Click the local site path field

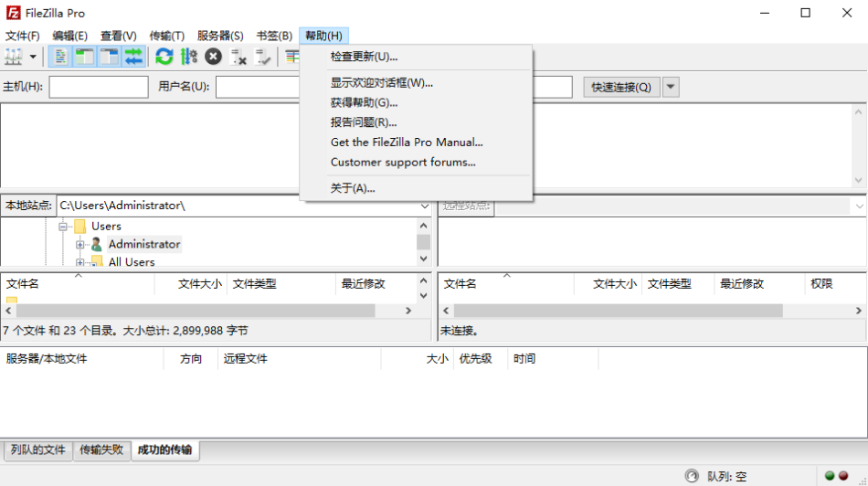point(238,206)
